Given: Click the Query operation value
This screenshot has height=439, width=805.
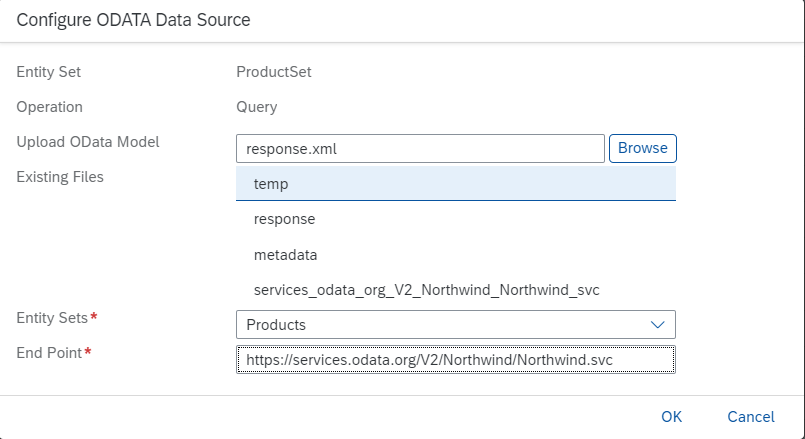Looking at the screenshot, I should pyautogui.click(x=257, y=107).
